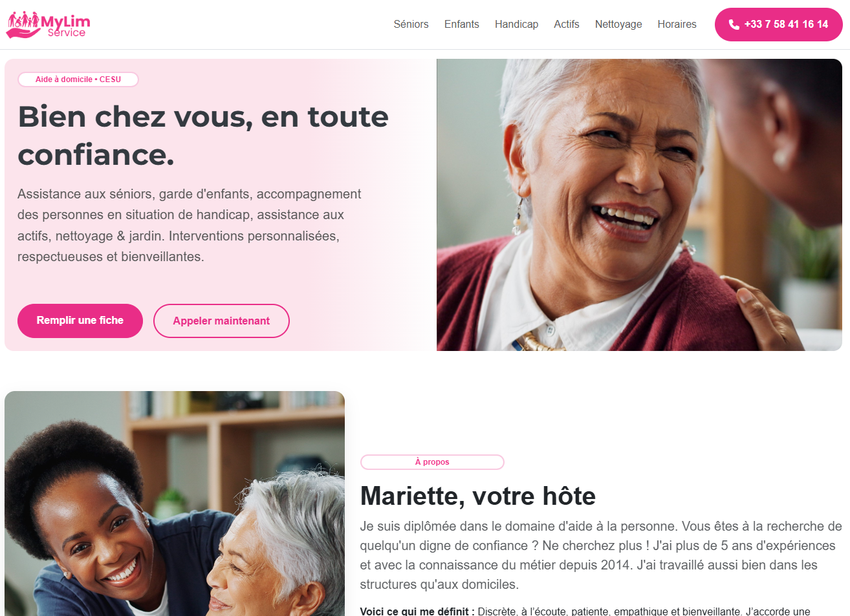View the Horaires page
The height and width of the screenshot is (616, 850).
pos(677,24)
